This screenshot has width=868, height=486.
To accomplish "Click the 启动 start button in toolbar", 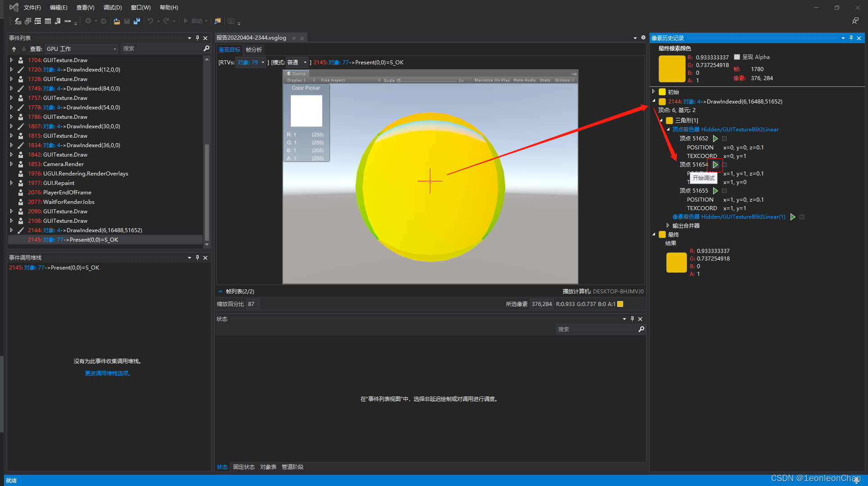I will point(196,21).
